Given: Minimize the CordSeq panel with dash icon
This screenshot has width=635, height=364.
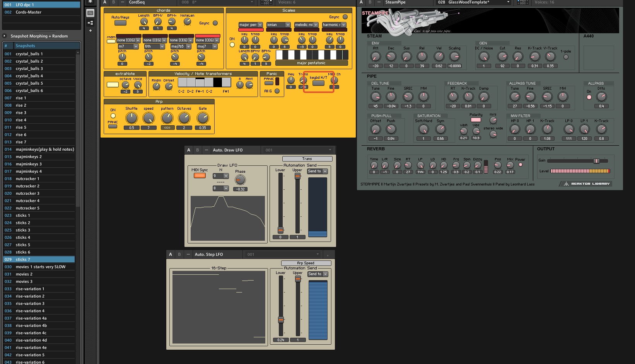Looking at the screenshot, I should pos(123,2).
